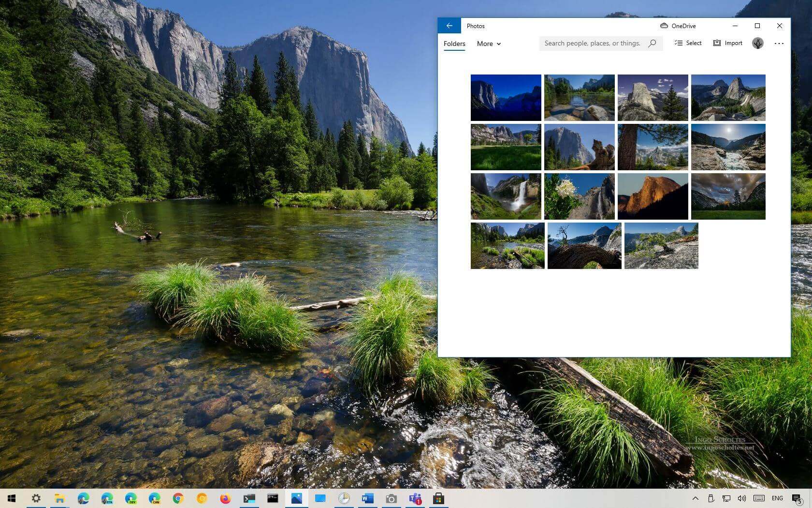812x508 pixels.
Task: Click the Import button
Action: [x=727, y=43]
